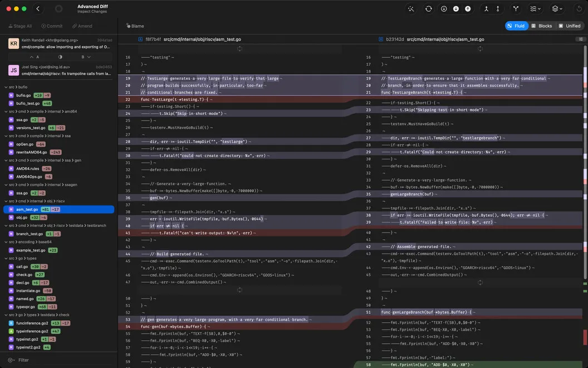588x368 pixels.
Task: Select rewriteAMD64.go in file list
Action: pyautogui.click(x=58, y=152)
